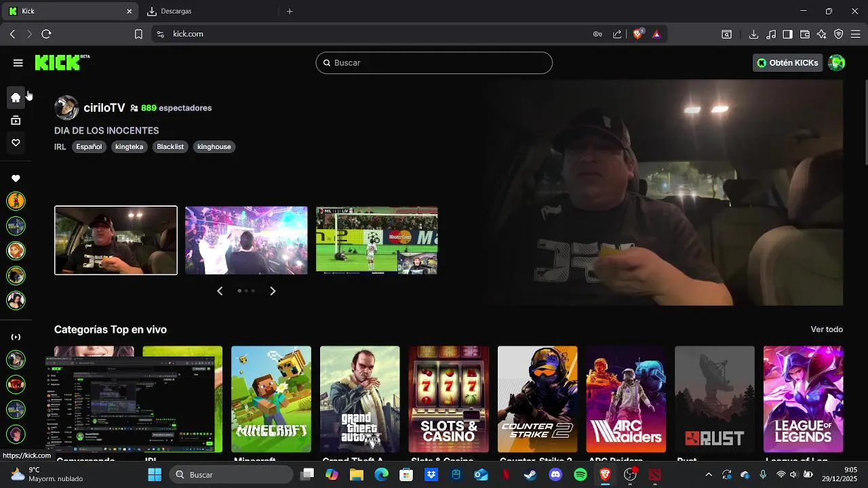Open Netflix from the taskbar

[x=505, y=474]
